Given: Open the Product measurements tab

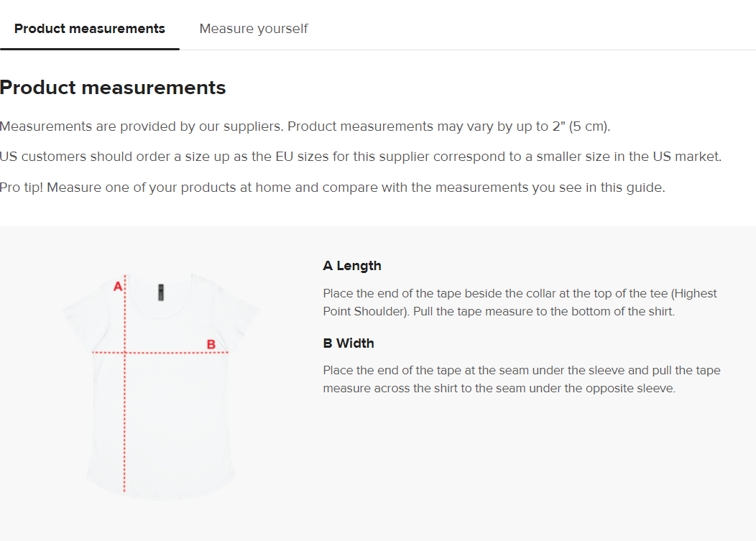Looking at the screenshot, I should pos(90,29).
